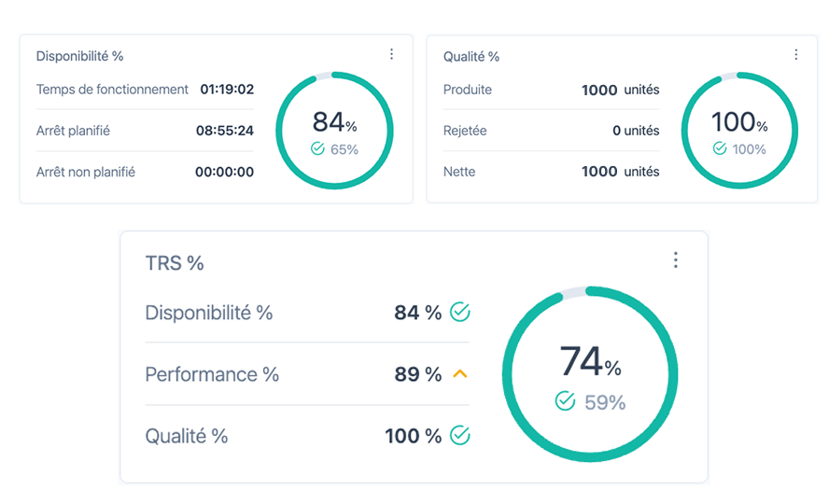Click the target check icon beside 59%
Viewport: 829px width, 504px height.
click(x=565, y=401)
